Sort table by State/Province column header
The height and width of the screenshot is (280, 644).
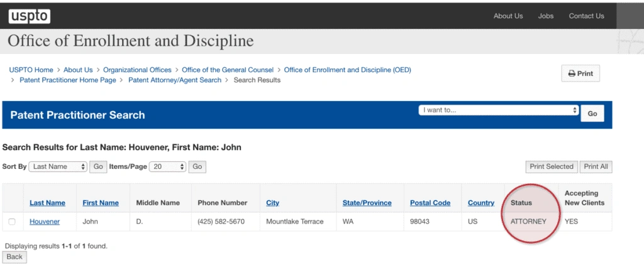coord(367,203)
